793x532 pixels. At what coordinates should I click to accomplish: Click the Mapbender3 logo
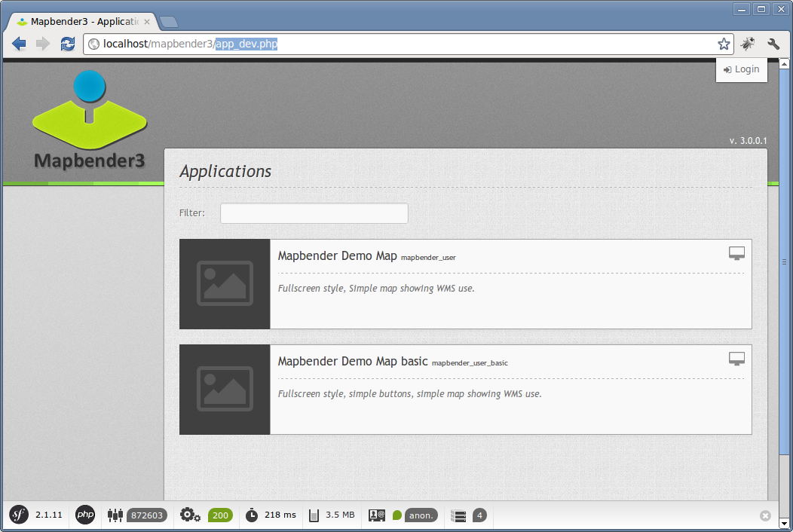[x=90, y=119]
